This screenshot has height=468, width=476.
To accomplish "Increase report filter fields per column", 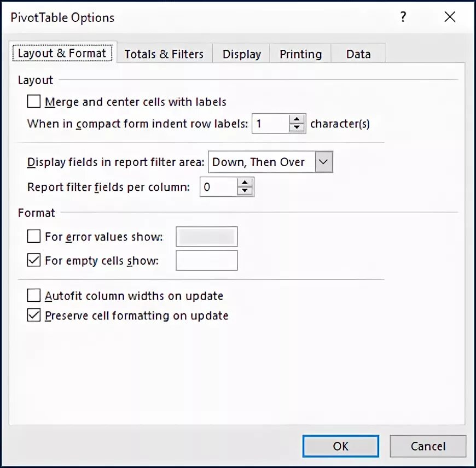I will pos(245,183).
